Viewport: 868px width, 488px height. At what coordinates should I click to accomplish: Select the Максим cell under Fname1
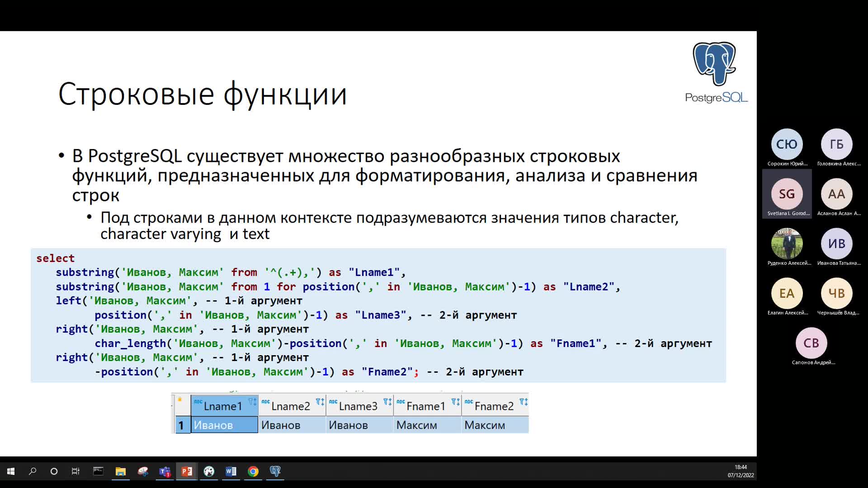(x=427, y=425)
